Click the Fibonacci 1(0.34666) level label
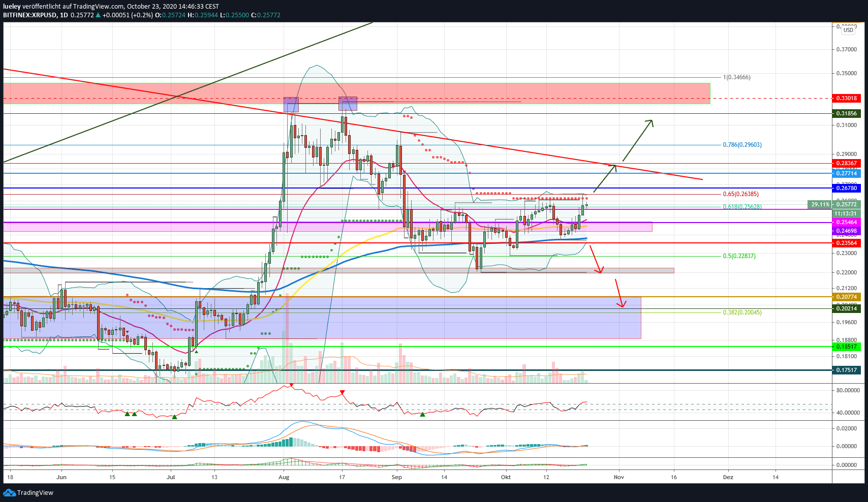Image resolution: width=868 pixels, height=502 pixels. 737,77
